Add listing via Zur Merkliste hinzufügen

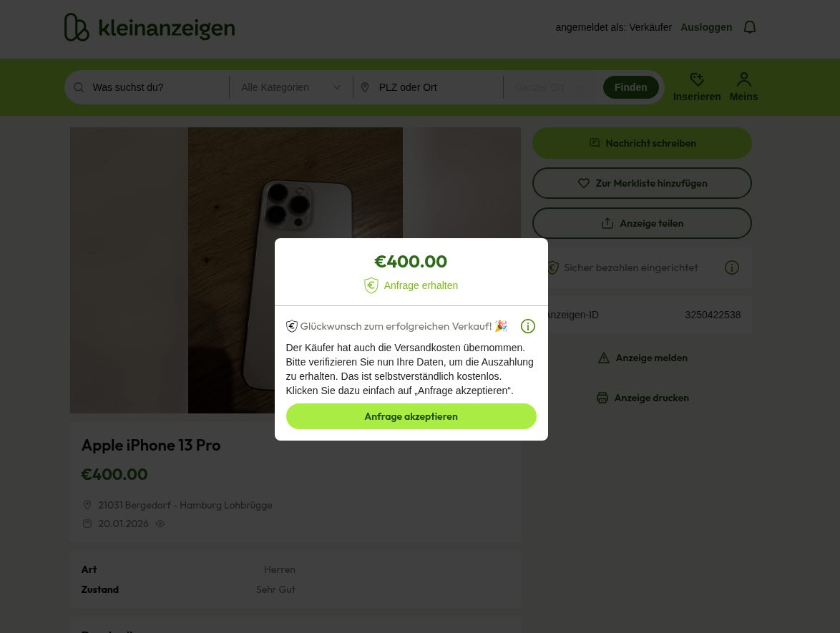(642, 183)
